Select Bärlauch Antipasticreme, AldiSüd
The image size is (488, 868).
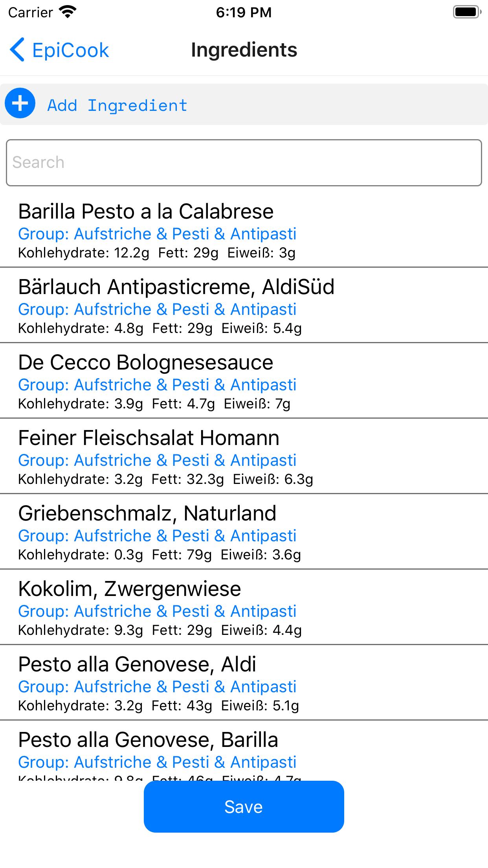point(244,305)
